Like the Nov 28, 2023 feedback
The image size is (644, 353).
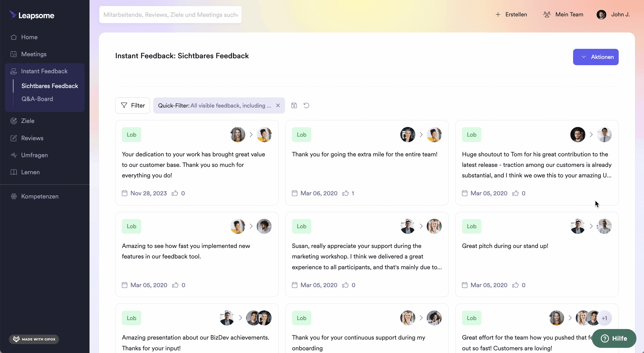[x=175, y=193]
